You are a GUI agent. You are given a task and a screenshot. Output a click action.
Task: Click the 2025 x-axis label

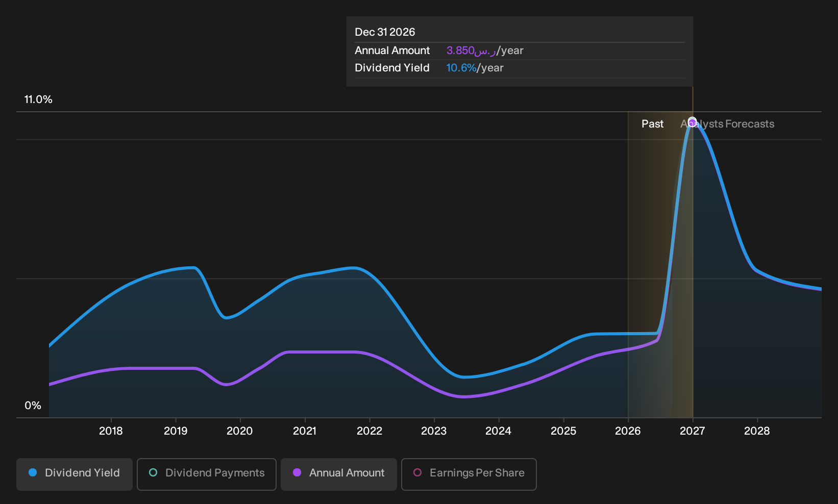click(x=563, y=431)
